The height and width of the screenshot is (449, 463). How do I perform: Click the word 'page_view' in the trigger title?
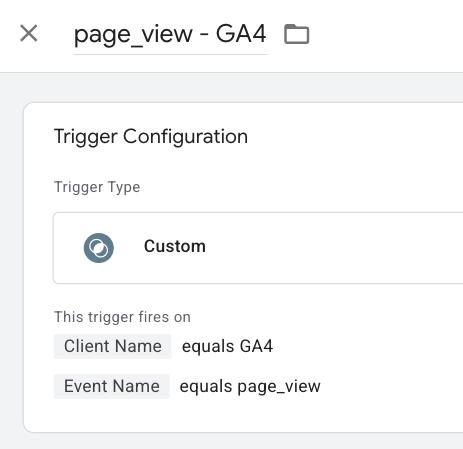point(133,35)
